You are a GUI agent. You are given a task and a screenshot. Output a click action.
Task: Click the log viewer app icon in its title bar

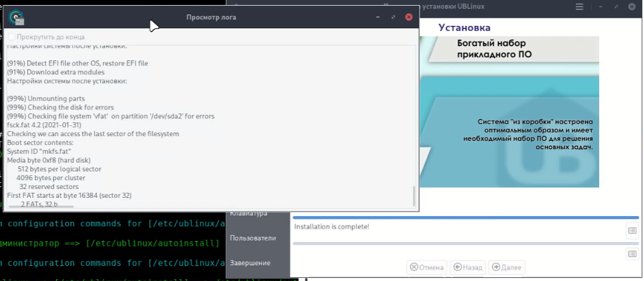pos(16,17)
